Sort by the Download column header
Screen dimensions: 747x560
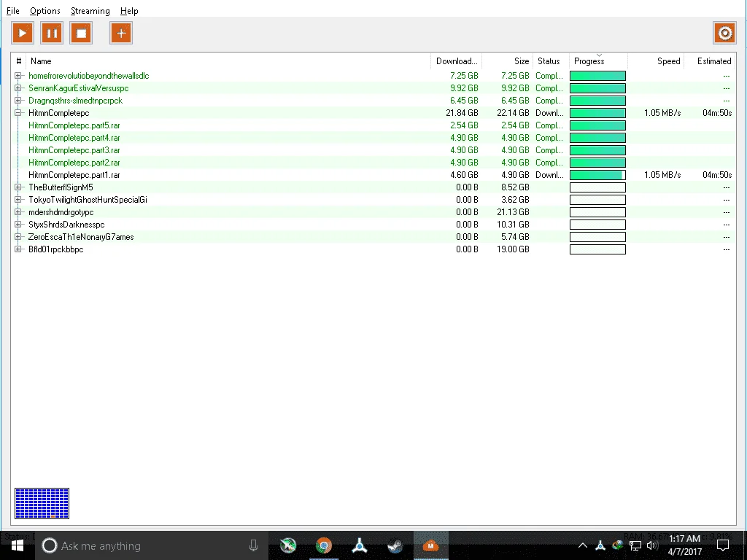[457, 61]
